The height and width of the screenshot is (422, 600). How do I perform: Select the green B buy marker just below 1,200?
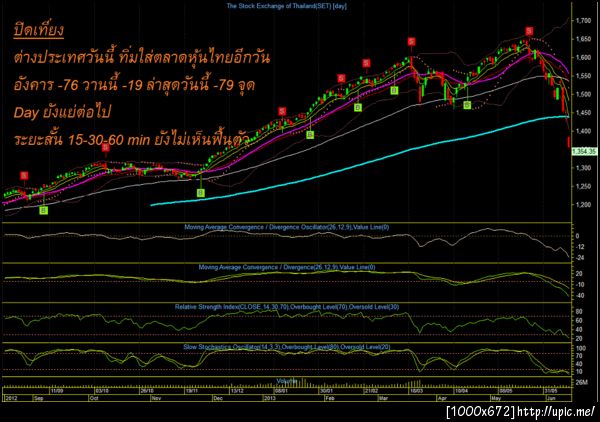click(44, 210)
